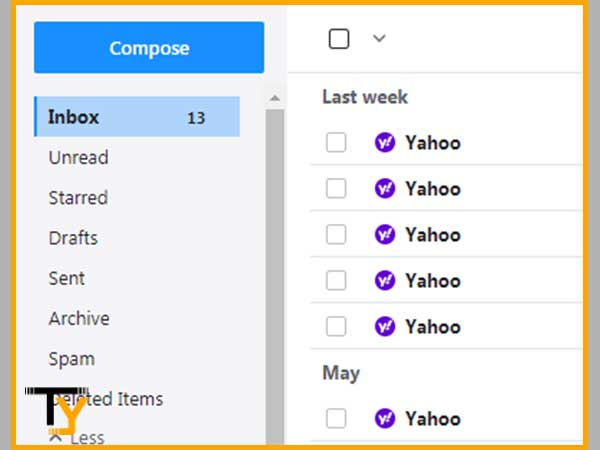Image resolution: width=600 pixels, height=450 pixels.
Task: Click the Yahoo avatar icon of first email
Action: click(385, 143)
